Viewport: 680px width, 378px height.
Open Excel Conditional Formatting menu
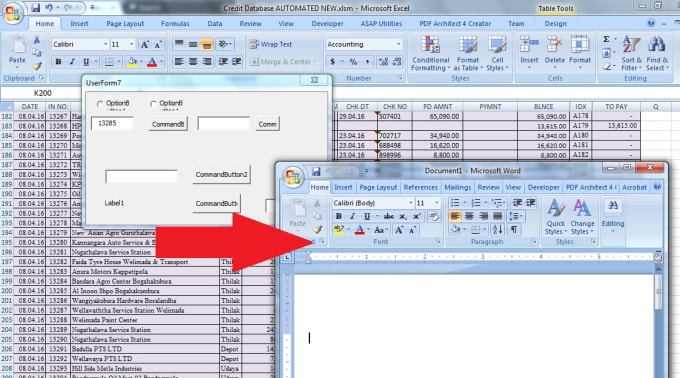point(430,54)
